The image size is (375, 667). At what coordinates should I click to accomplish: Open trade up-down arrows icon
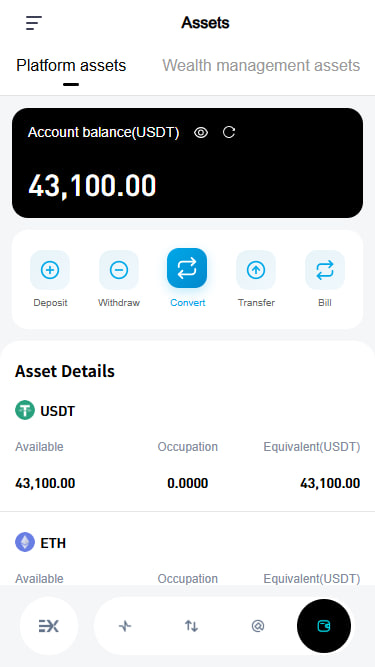[191, 626]
